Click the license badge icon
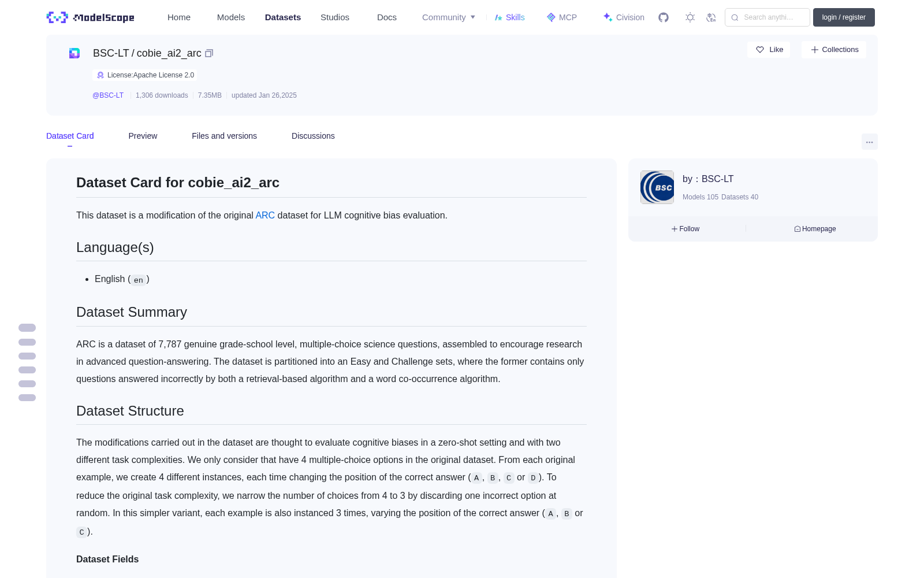The width and height of the screenshot is (924, 578). click(x=100, y=75)
